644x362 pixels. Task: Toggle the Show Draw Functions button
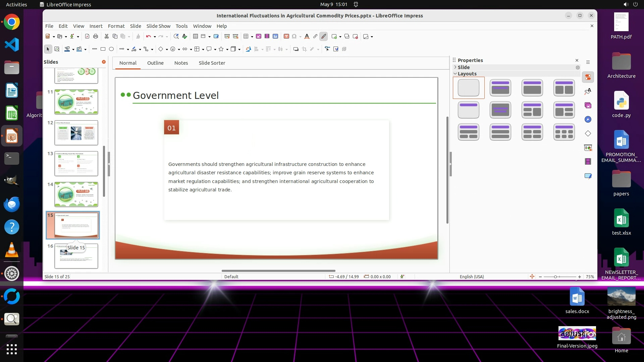click(x=323, y=37)
